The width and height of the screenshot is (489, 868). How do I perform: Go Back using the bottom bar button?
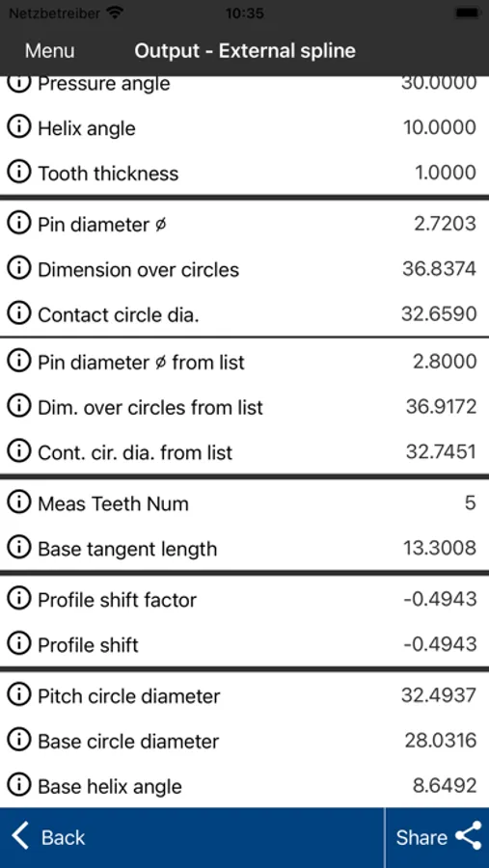click(49, 837)
